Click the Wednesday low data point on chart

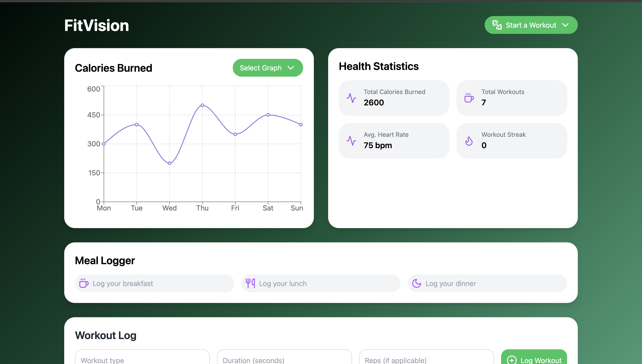(x=170, y=163)
